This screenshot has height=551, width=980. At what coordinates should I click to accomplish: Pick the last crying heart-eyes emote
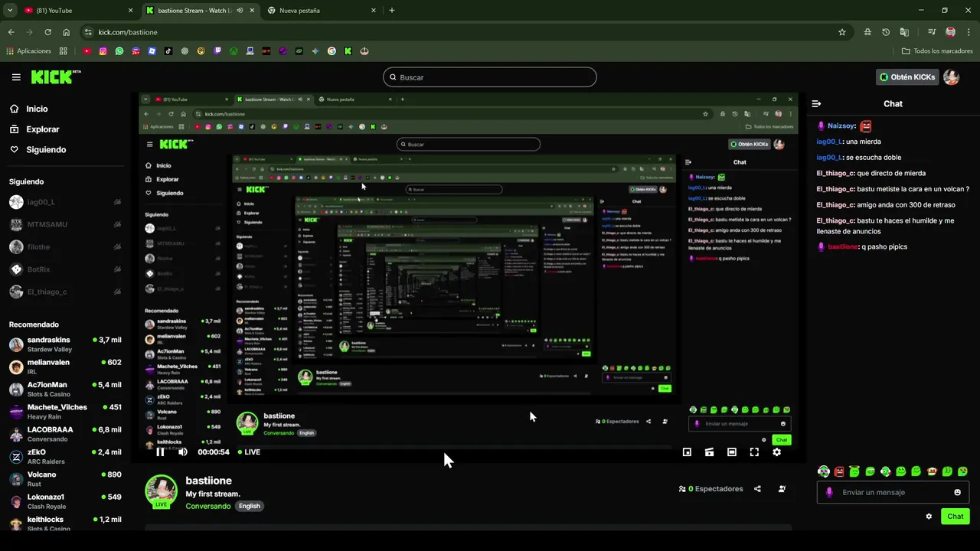click(962, 471)
